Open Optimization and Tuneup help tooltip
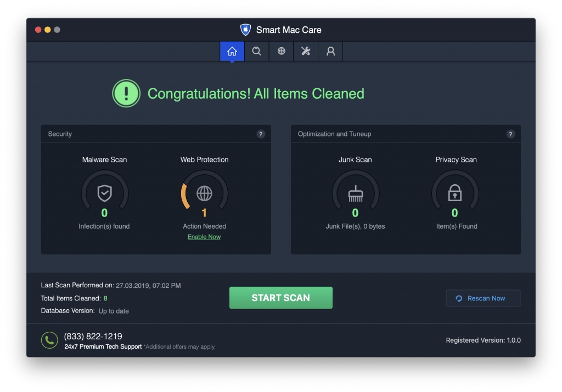 [x=510, y=134]
